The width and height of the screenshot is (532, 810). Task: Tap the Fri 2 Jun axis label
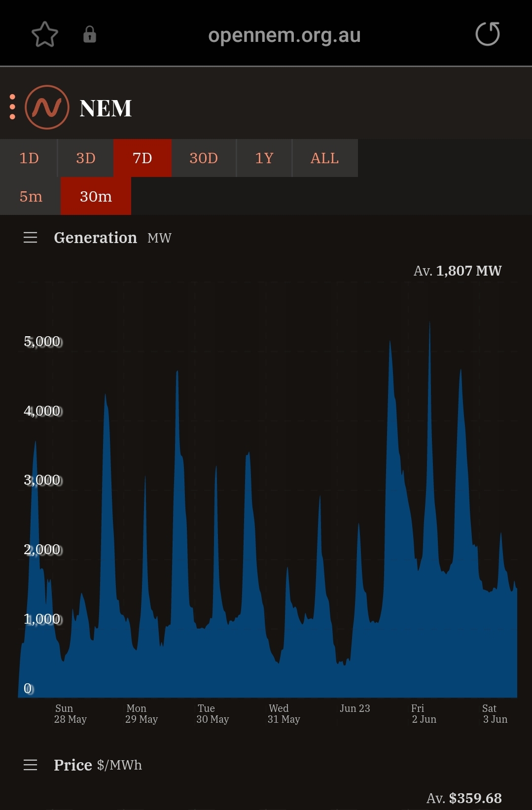(424, 713)
